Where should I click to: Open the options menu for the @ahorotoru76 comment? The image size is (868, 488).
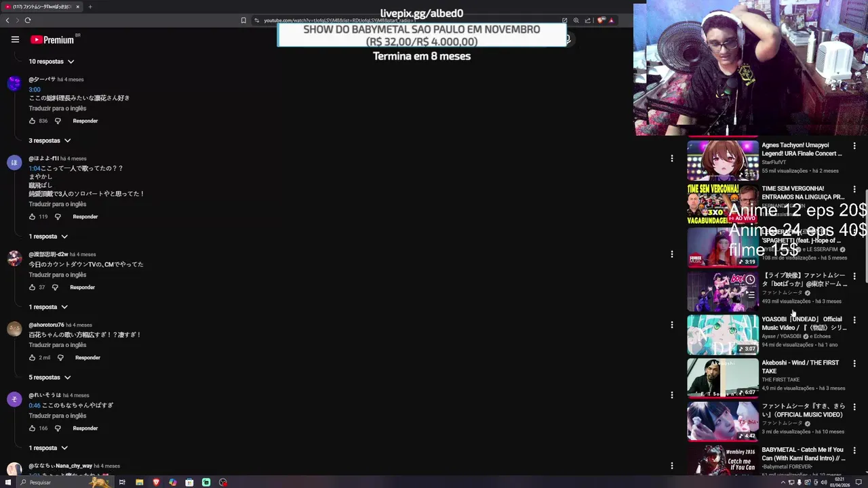pos(672,325)
